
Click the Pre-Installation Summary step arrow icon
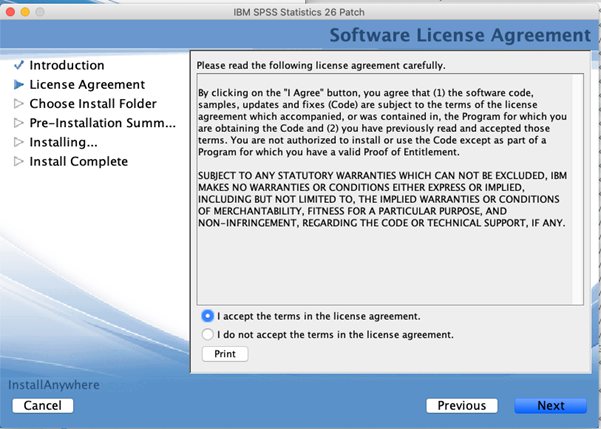(19, 123)
